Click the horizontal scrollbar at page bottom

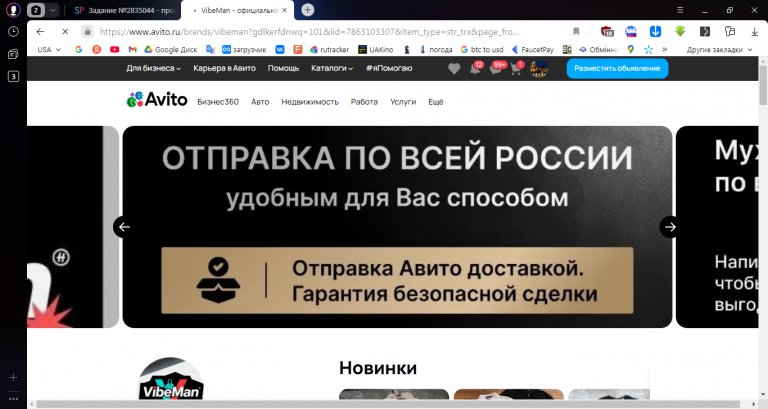[x=388, y=405]
